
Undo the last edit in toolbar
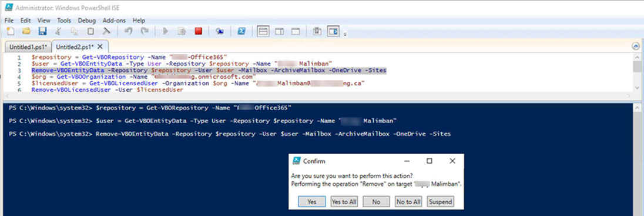click(129, 31)
